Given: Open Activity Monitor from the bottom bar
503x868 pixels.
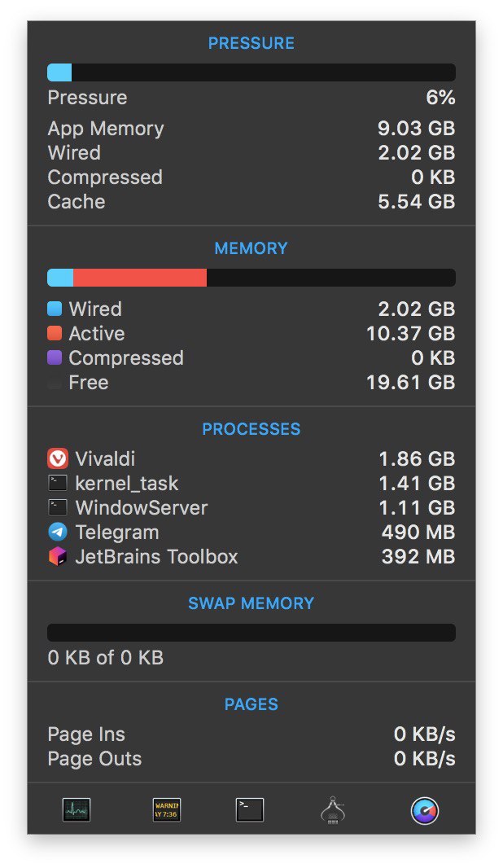Looking at the screenshot, I should (77, 810).
